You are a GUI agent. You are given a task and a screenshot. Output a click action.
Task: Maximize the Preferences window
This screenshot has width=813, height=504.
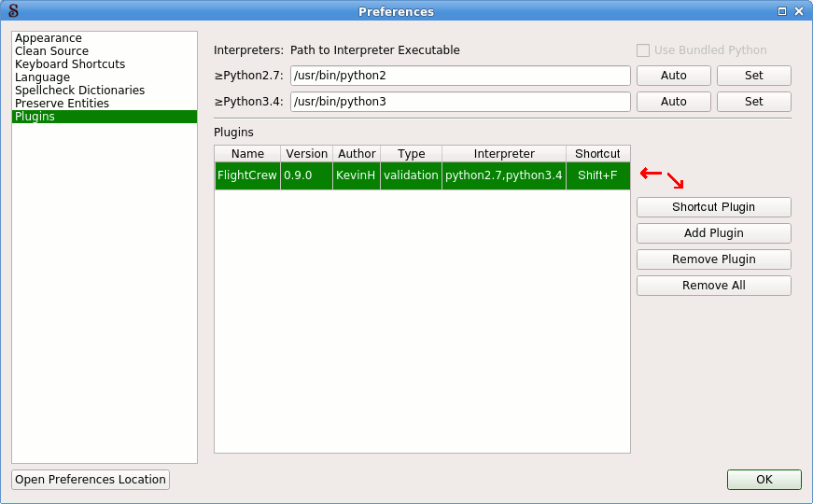[x=782, y=11]
